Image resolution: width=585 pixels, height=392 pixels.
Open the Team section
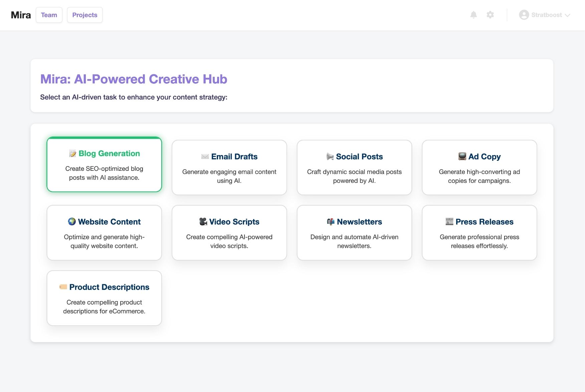click(x=49, y=15)
